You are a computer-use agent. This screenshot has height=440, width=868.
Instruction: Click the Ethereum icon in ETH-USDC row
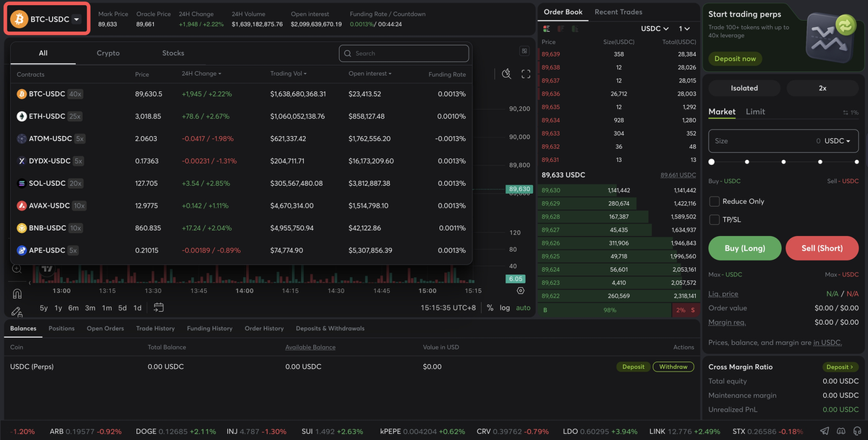click(x=22, y=117)
